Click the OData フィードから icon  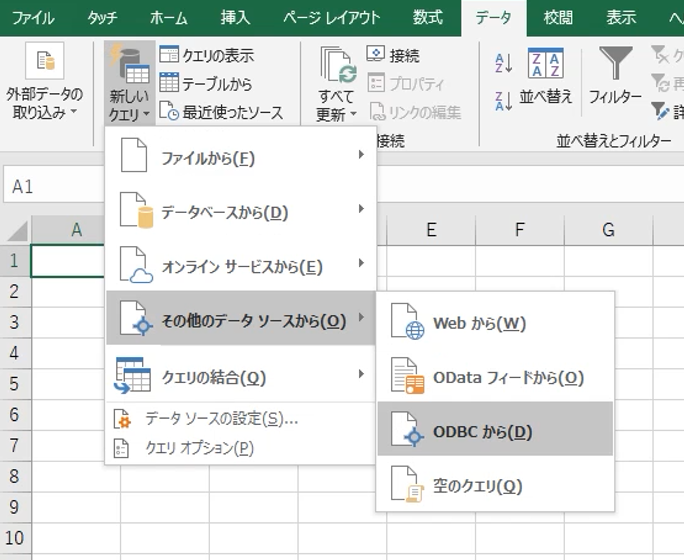(407, 376)
